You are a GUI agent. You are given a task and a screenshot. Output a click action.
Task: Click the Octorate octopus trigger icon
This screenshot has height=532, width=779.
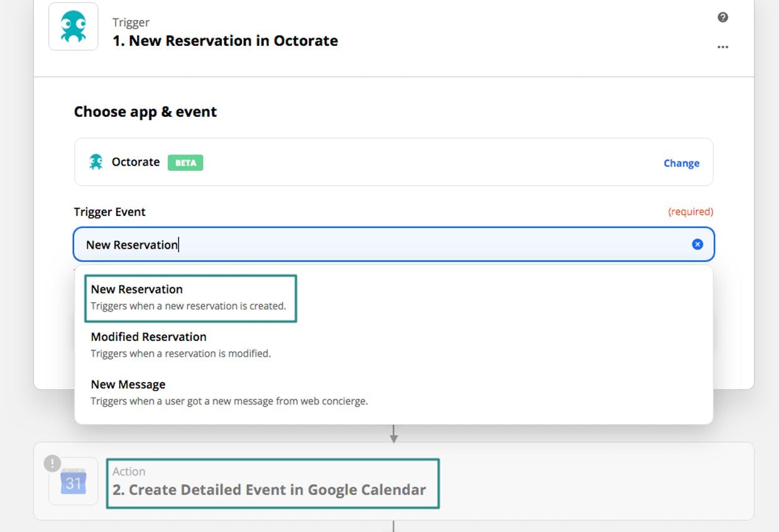[x=74, y=27]
